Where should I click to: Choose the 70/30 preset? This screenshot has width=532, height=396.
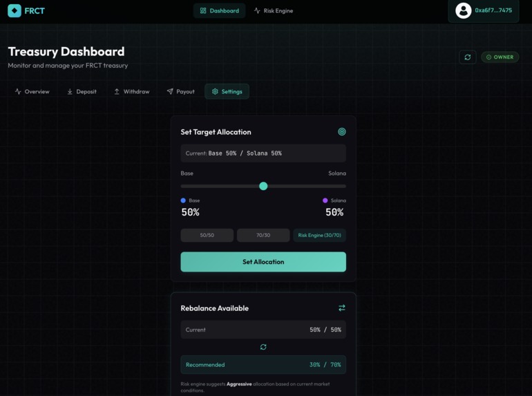tap(263, 235)
